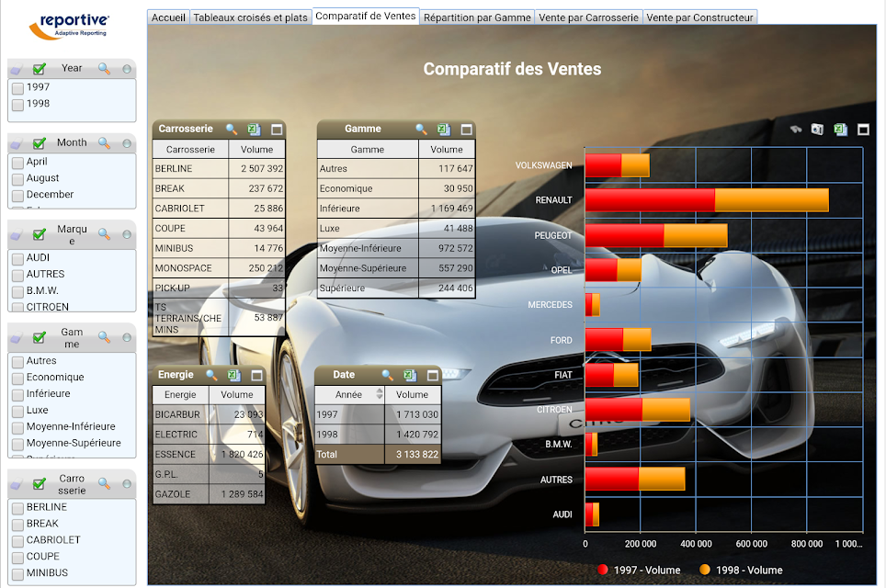
Task: Enable the BERLINE carrosserie filter checkbox
Action: 17,508
